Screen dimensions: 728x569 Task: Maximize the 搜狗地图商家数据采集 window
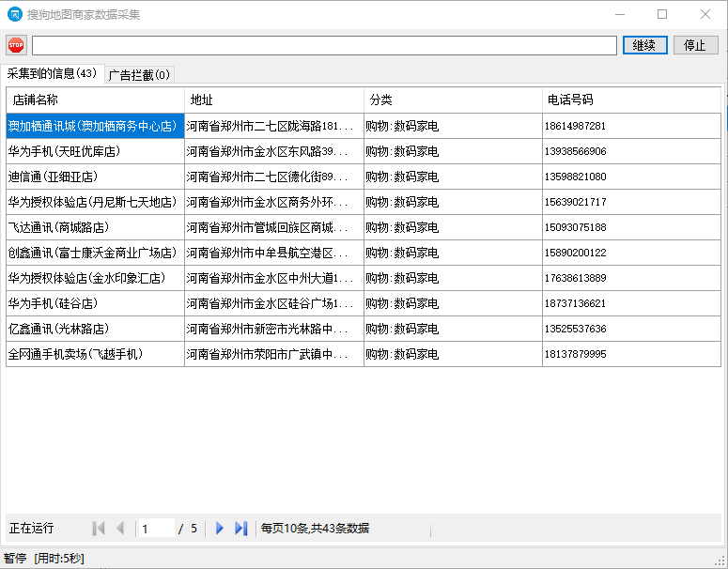pos(662,14)
